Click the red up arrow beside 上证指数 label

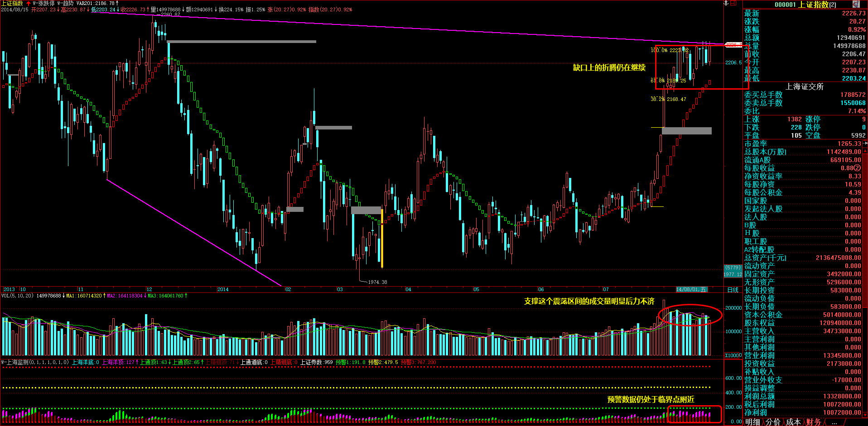coord(29,4)
